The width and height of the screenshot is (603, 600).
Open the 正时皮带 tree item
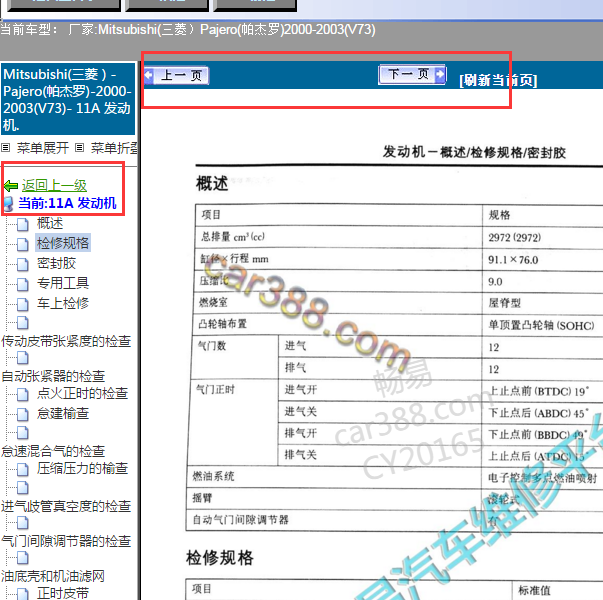click(x=63, y=593)
